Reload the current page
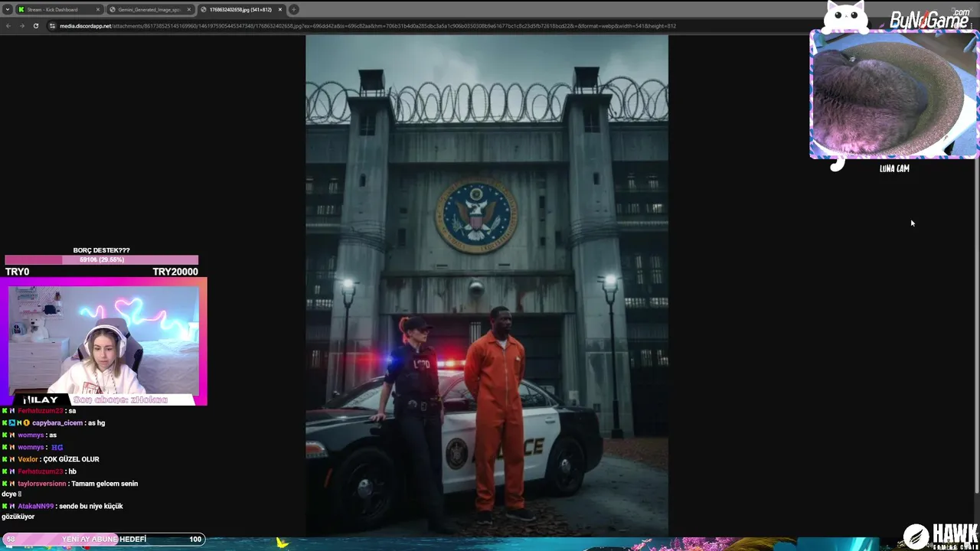Image resolution: width=980 pixels, height=551 pixels. click(x=36, y=25)
